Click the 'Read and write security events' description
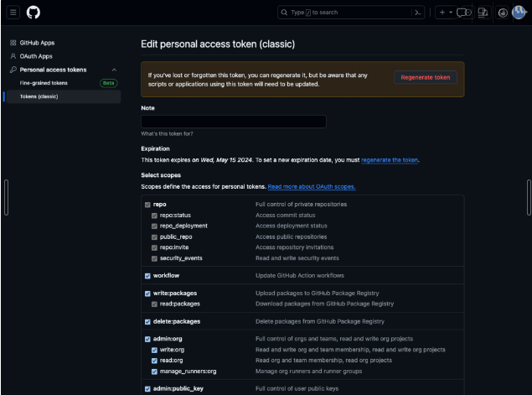 pos(297,258)
